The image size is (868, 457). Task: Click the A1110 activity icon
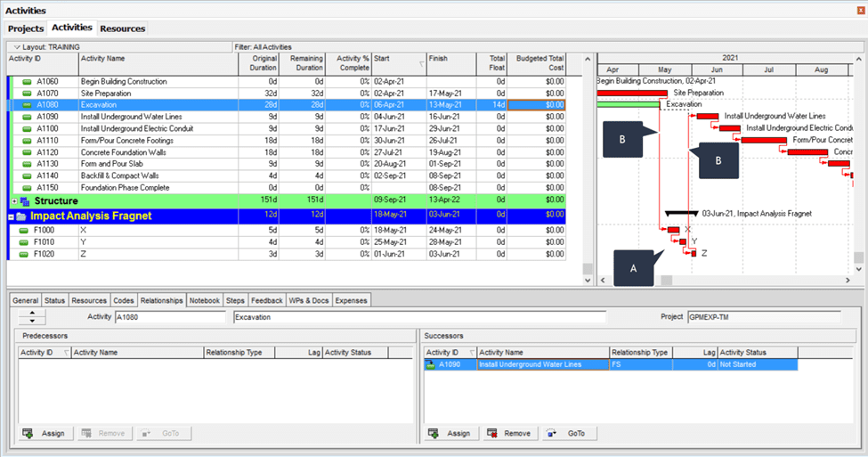(27, 141)
